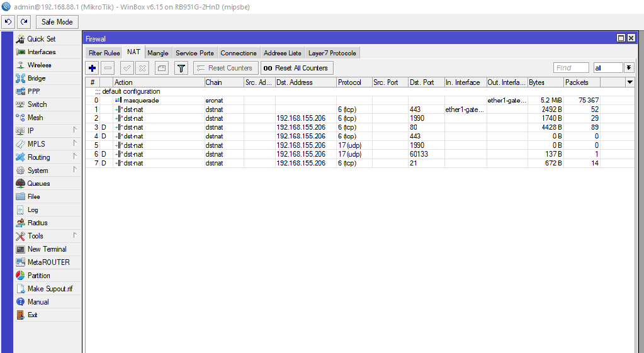Click Make Supout.rif
The width and height of the screenshot is (644, 353).
(x=48, y=288)
